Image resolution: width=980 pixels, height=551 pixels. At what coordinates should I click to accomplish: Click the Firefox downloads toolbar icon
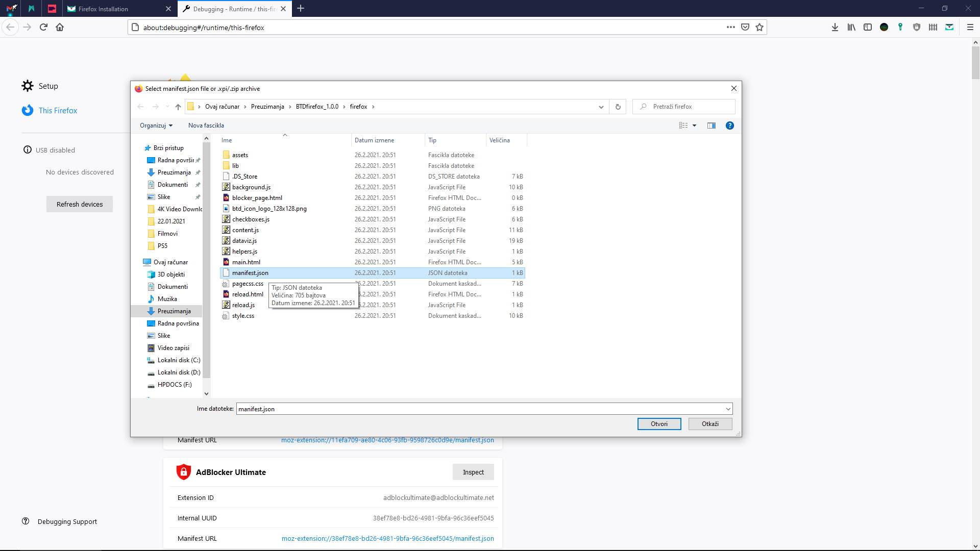tap(835, 28)
